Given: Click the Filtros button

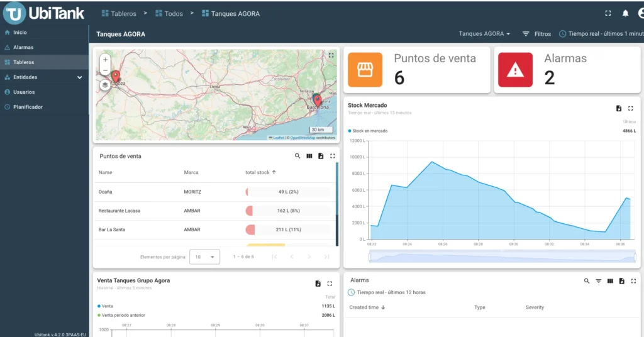Looking at the screenshot, I should (x=536, y=34).
